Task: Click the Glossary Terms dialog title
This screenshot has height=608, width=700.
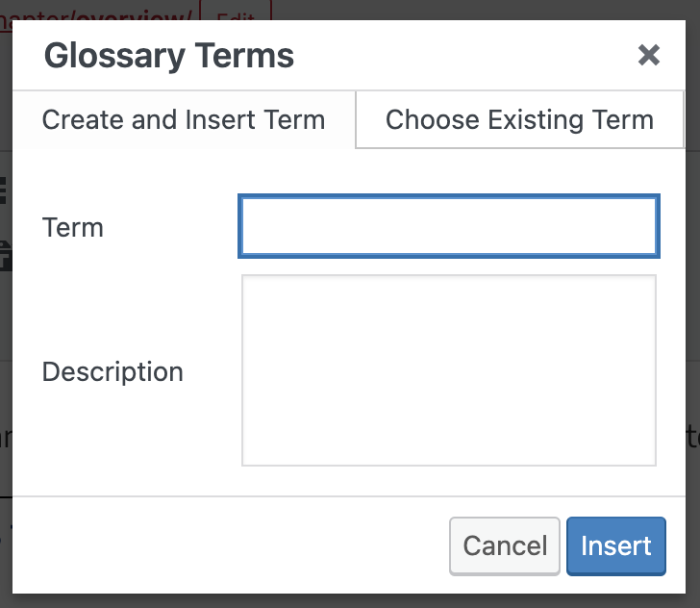Action: tap(169, 56)
